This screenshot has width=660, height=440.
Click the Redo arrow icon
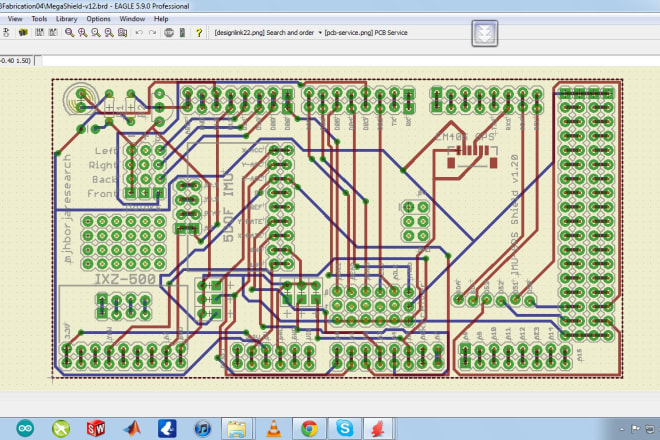click(x=152, y=32)
